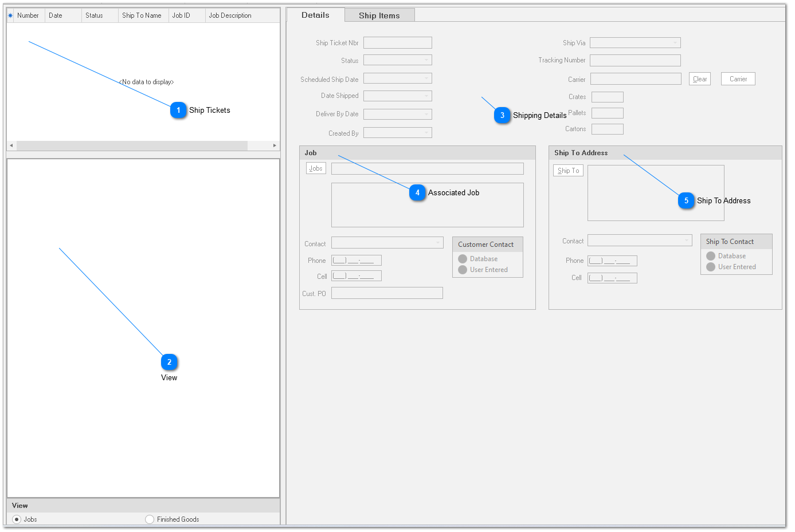
Task: Click the blue callout marker numbered 2
Action: [x=169, y=362]
